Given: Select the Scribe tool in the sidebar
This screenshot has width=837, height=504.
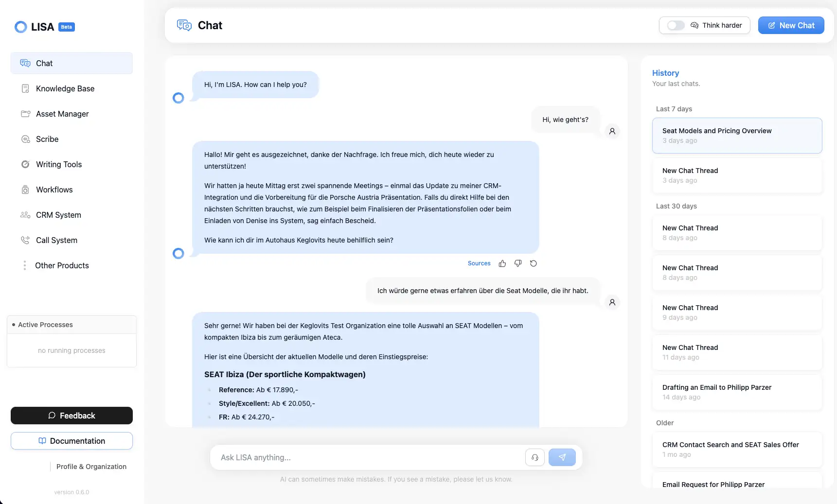Looking at the screenshot, I should pos(46,139).
